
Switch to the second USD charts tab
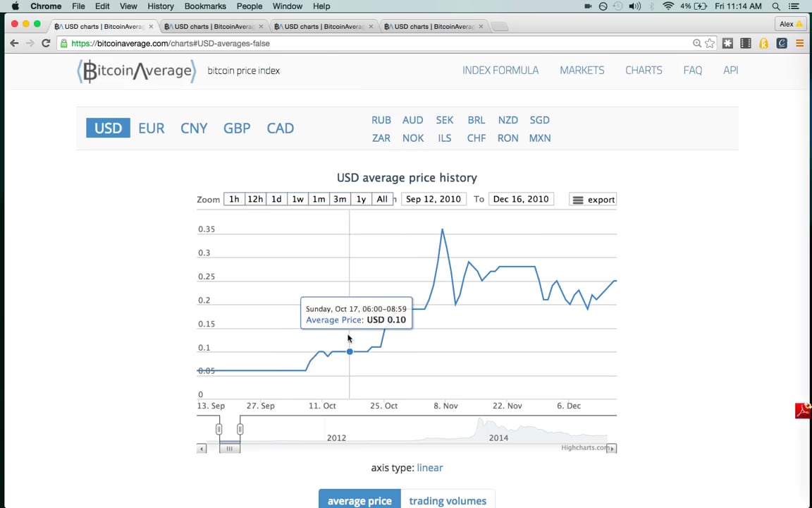coord(211,27)
